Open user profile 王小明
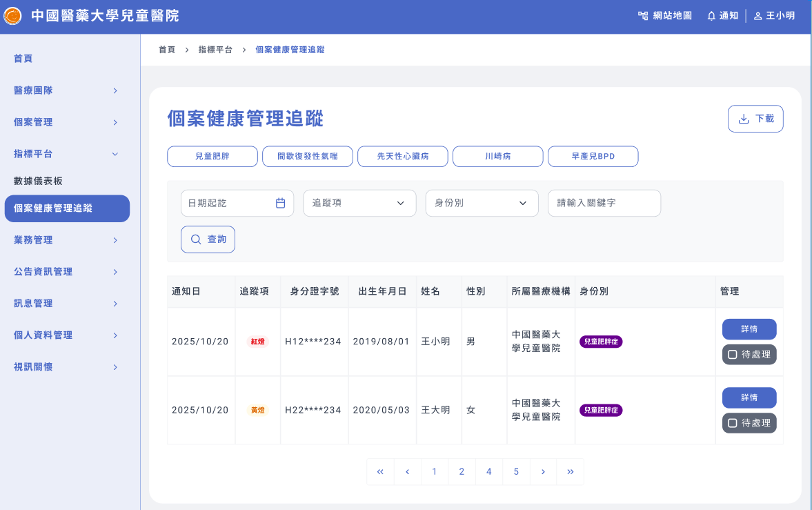The image size is (812, 510). (774, 16)
